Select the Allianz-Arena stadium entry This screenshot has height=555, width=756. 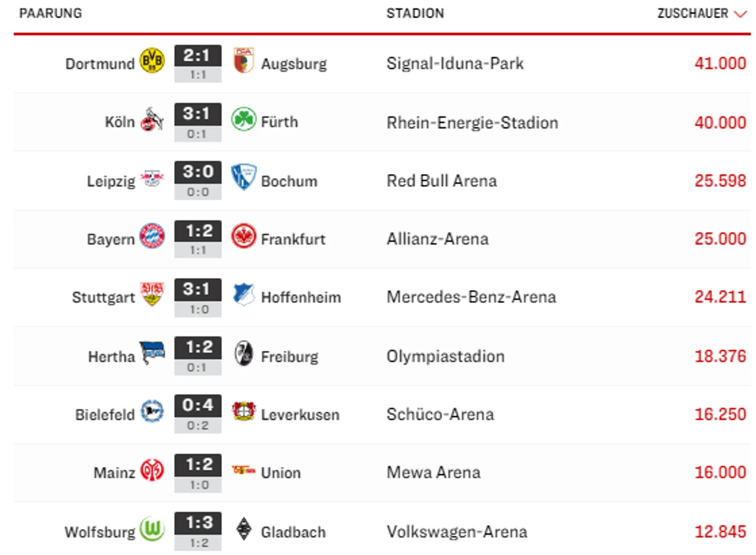[438, 239]
